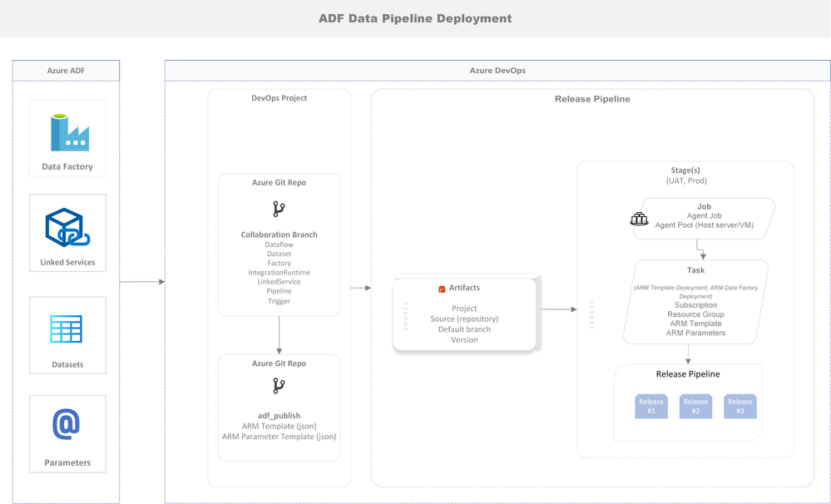Click Default branch text
The width and height of the screenshot is (831, 504).
click(464, 329)
